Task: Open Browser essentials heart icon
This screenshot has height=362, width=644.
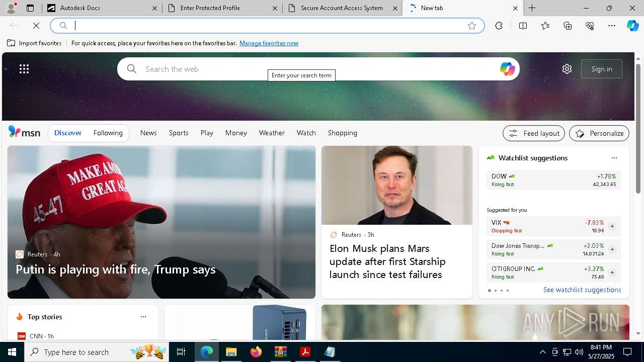Action: 590,26
